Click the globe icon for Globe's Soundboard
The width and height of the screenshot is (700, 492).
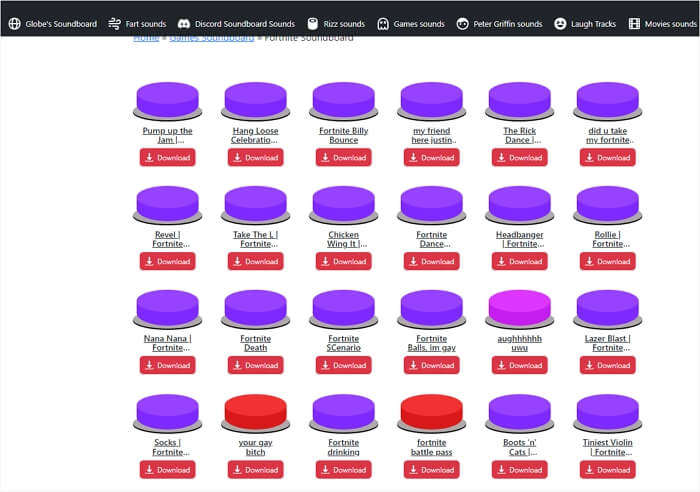tap(14, 23)
